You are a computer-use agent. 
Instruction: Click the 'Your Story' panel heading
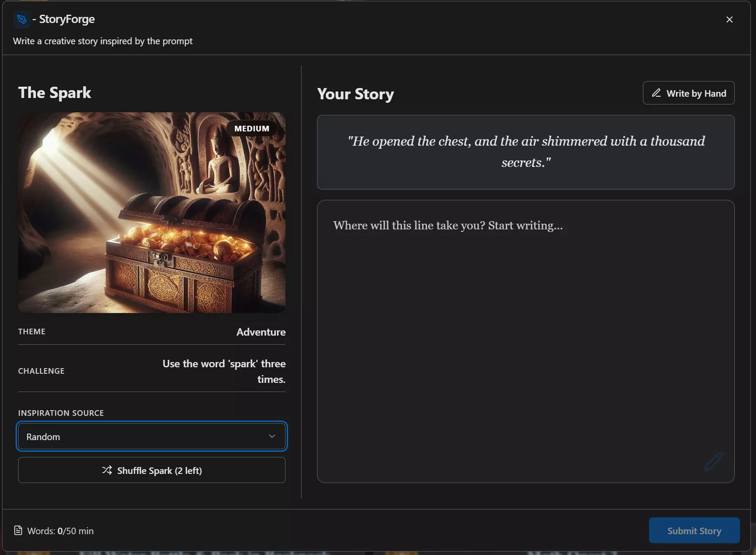(355, 94)
